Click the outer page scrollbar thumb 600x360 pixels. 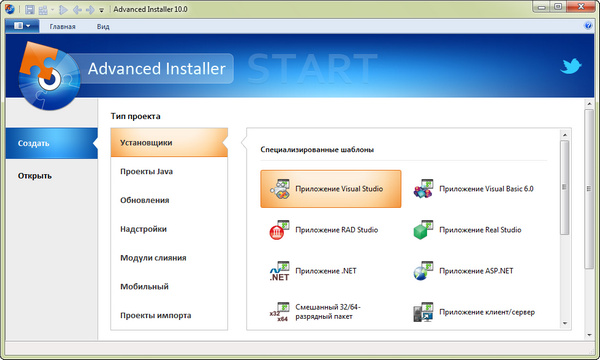[x=589, y=189]
